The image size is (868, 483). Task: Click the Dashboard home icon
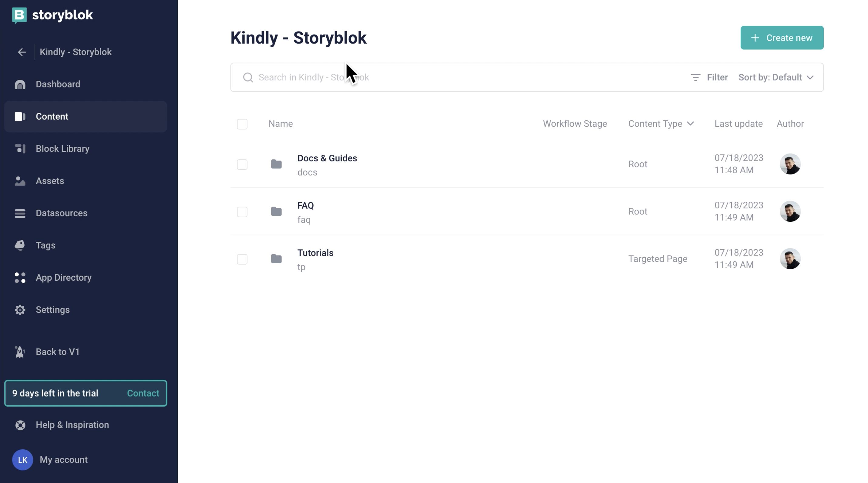tap(20, 84)
